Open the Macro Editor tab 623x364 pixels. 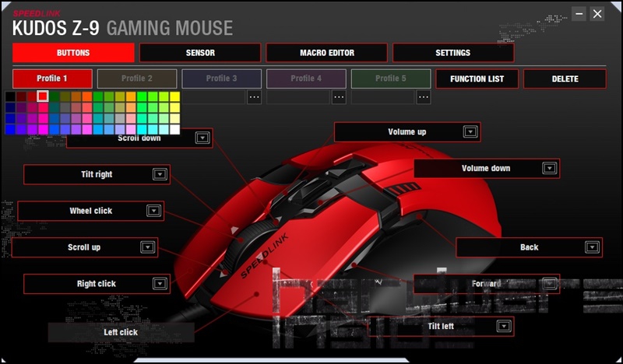pyautogui.click(x=326, y=53)
